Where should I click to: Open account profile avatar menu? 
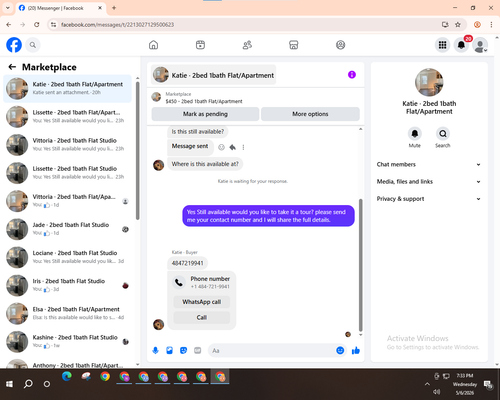point(480,45)
